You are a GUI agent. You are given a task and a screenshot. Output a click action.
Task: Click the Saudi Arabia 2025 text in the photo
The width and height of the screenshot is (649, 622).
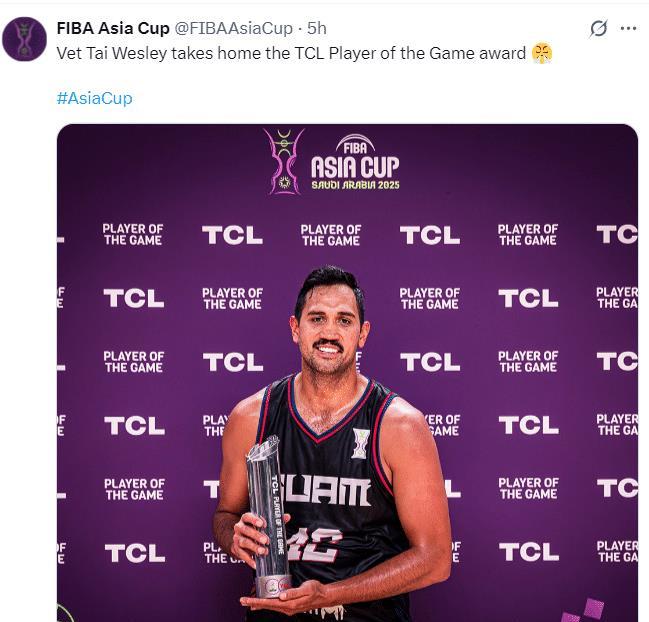pos(355,185)
